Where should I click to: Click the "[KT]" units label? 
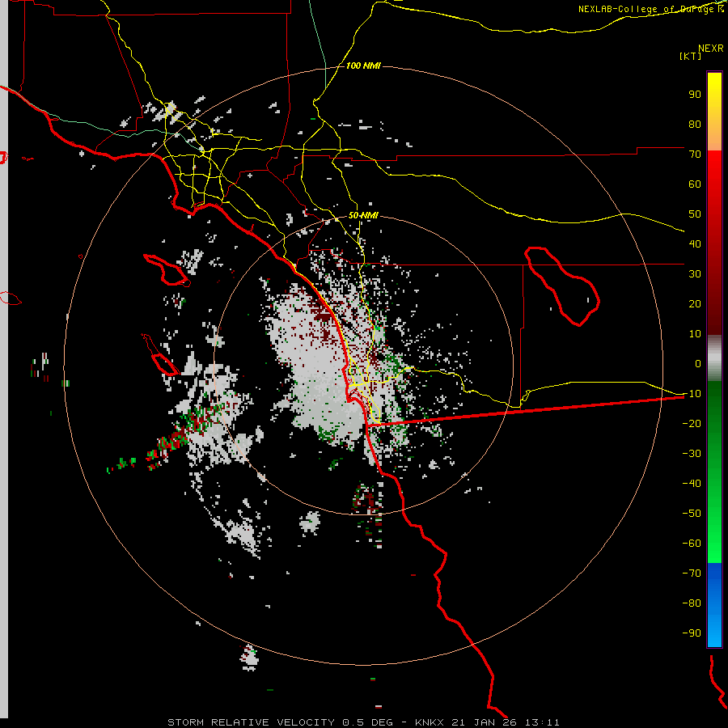691,56
